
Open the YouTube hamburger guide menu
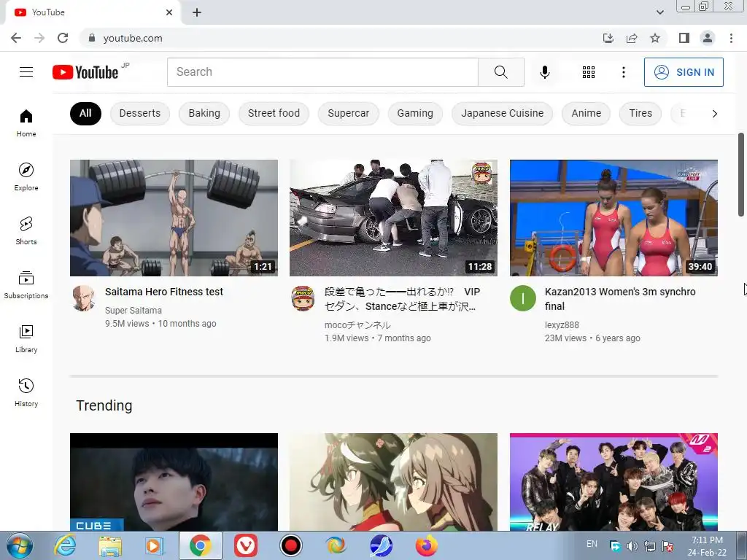[26, 72]
